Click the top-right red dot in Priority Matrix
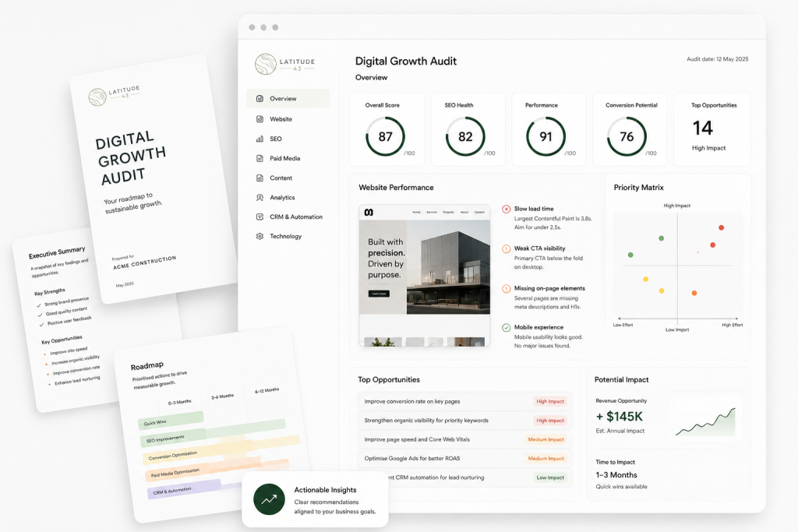 coord(721,228)
